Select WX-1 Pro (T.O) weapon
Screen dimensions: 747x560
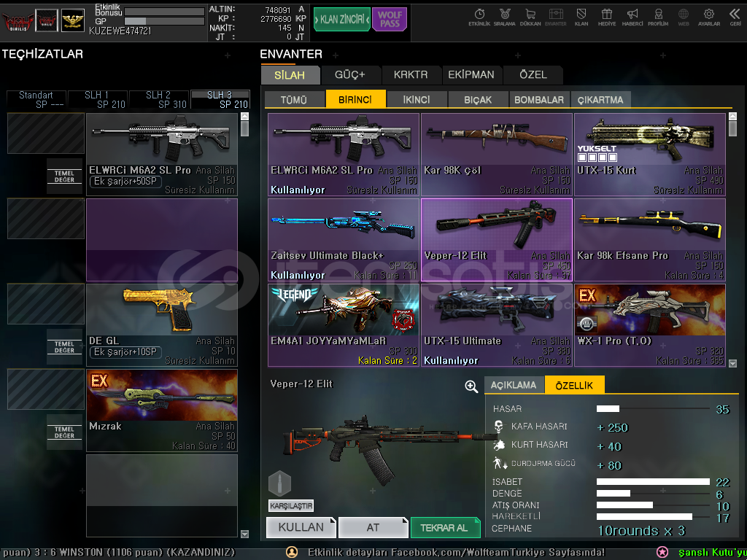tap(650, 325)
